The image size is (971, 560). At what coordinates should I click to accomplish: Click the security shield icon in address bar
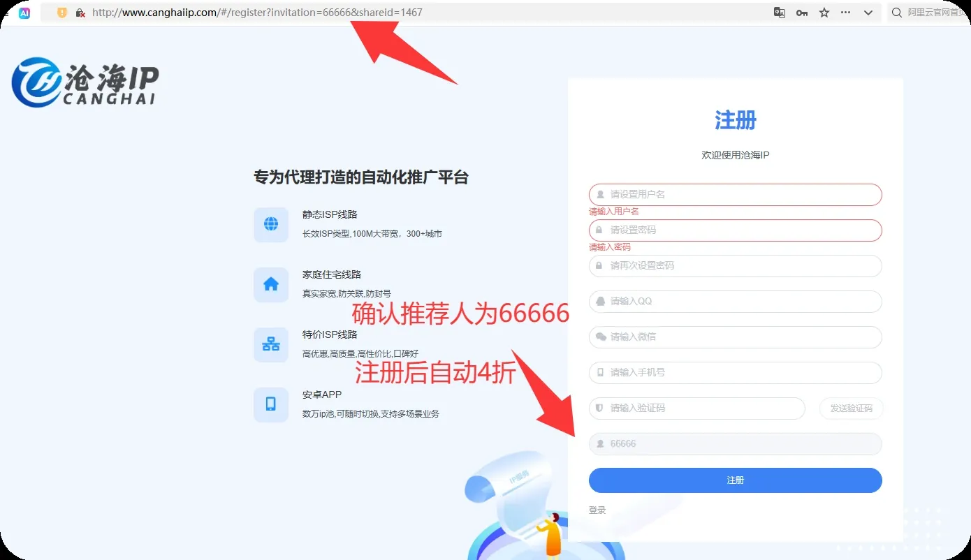pos(62,13)
